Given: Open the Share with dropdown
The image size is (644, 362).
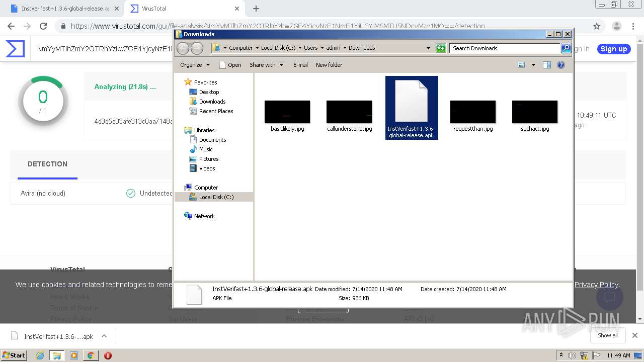Looking at the screenshot, I should (x=266, y=65).
